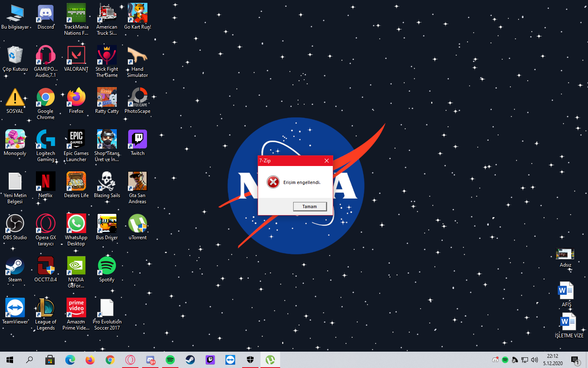588x368 pixels.
Task: Open network status tray icon
Action: 525,360
